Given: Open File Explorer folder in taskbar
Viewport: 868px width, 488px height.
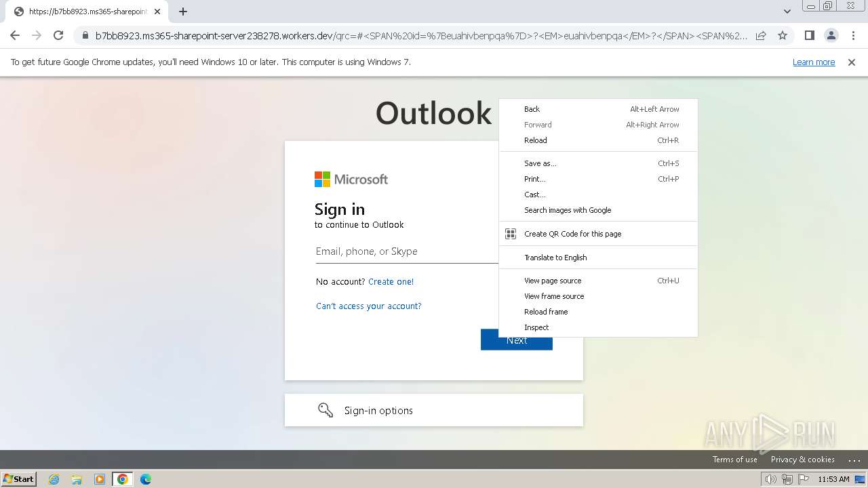Looking at the screenshot, I should (77, 479).
